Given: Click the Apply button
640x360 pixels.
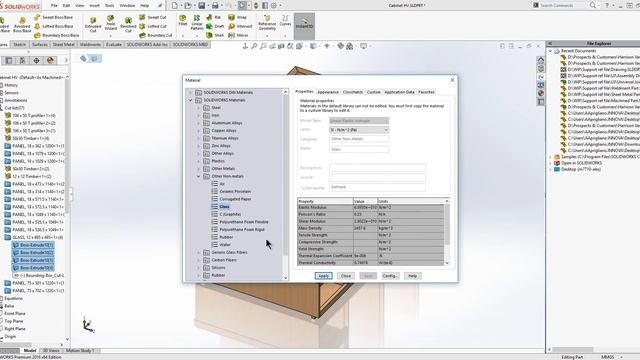Looking at the screenshot, I should tap(323, 276).
